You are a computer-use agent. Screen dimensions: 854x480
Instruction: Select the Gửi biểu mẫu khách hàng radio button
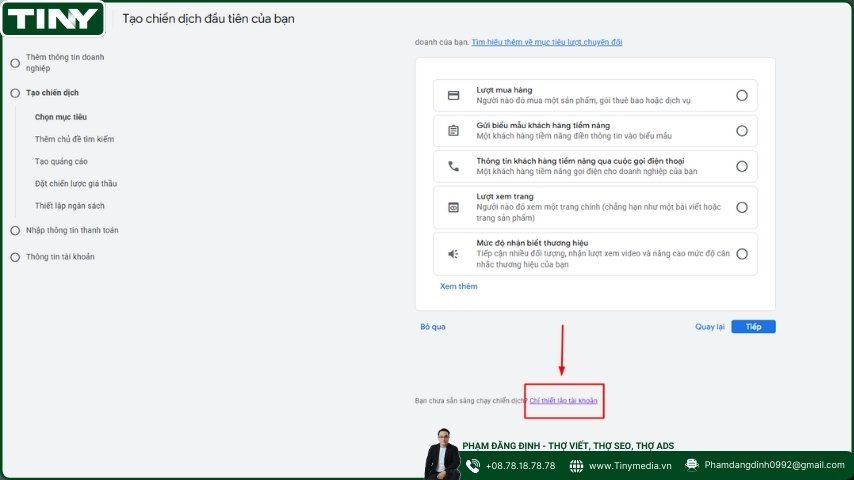pyautogui.click(x=741, y=131)
